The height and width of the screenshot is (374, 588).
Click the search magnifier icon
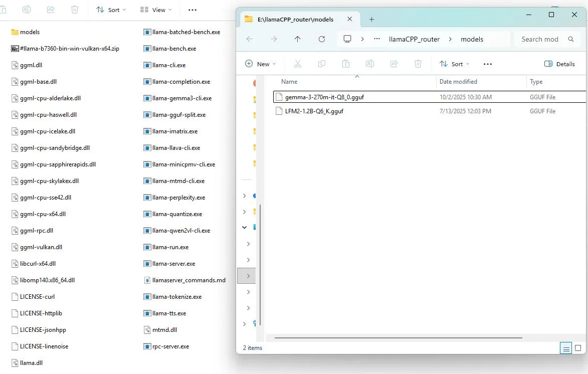pos(571,39)
